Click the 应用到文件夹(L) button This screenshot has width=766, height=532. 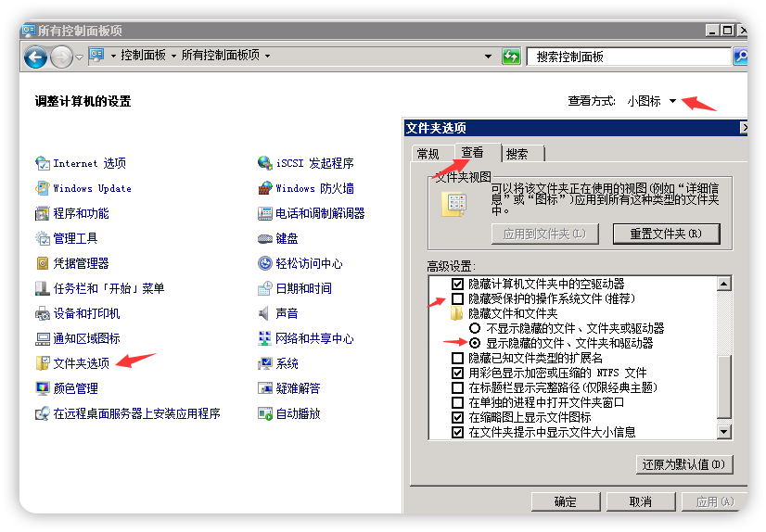coord(544,234)
